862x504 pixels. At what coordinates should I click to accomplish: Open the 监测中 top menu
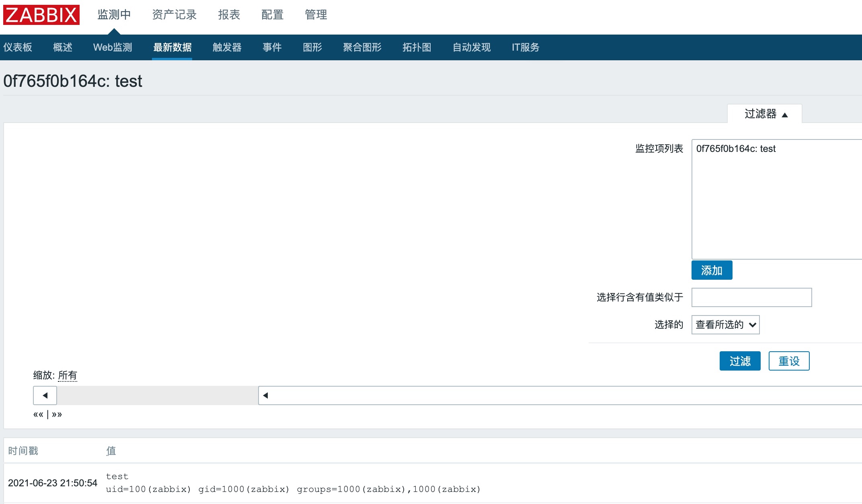(x=114, y=15)
